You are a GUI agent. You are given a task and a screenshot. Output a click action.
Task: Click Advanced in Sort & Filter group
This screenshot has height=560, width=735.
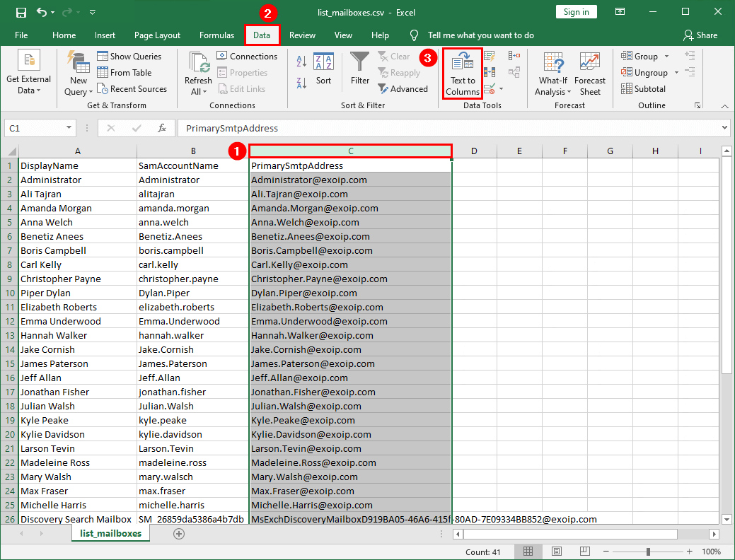(404, 88)
